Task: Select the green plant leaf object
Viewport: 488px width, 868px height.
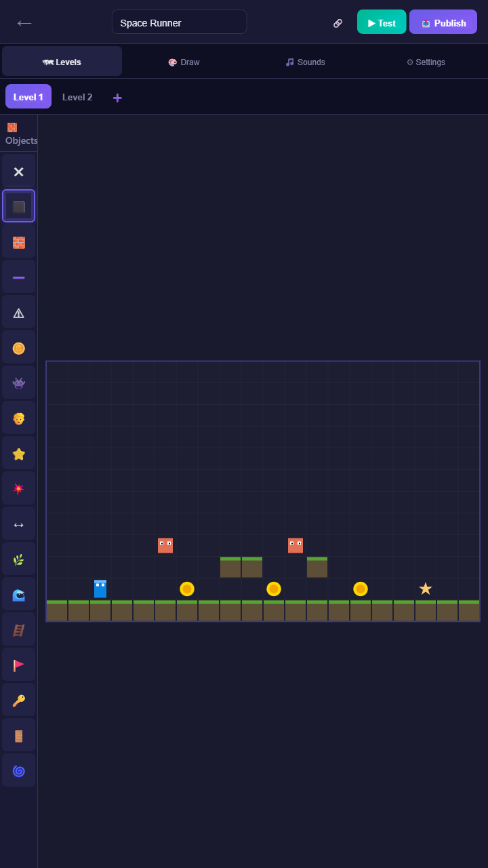Action: [18, 559]
